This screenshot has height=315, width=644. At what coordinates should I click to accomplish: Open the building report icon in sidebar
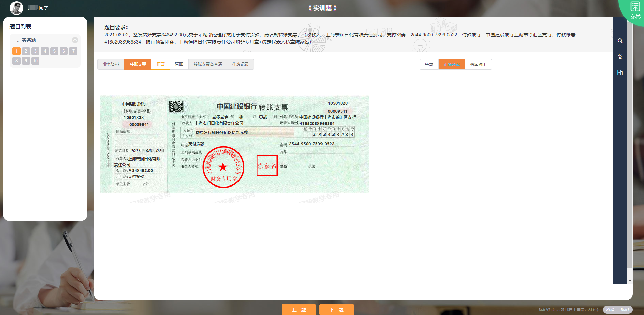pos(620,73)
